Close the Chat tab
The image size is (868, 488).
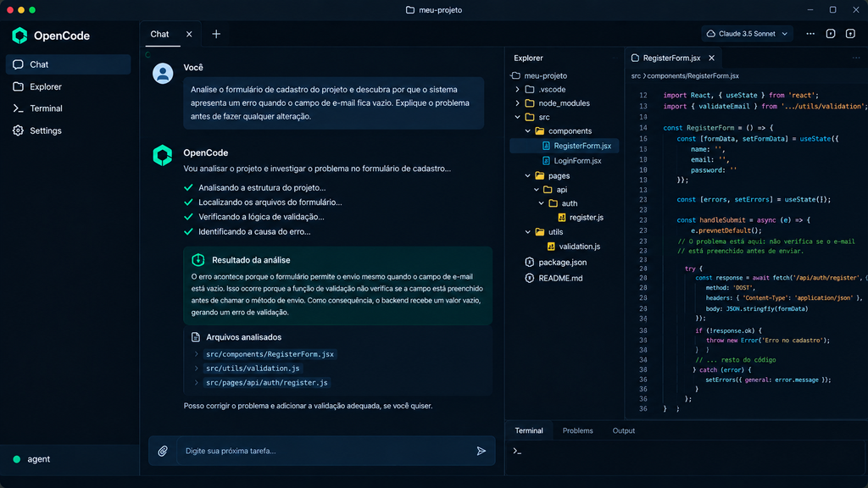point(189,34)
